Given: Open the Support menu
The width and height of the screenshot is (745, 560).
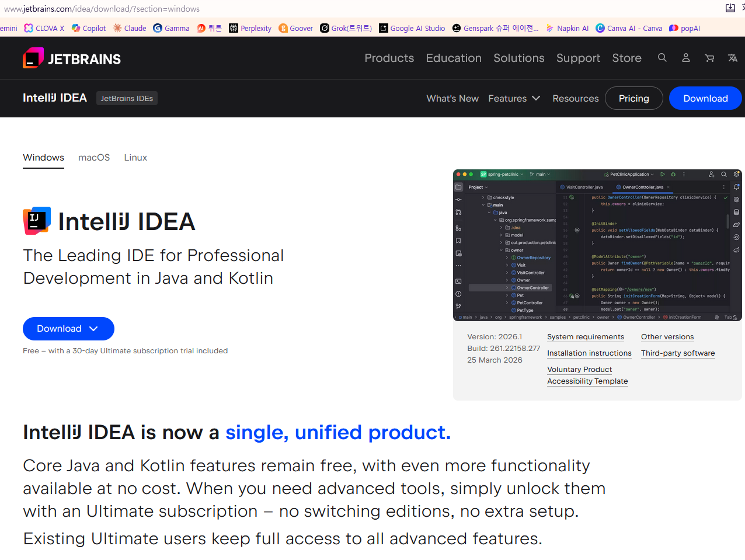Looking at the screenshot, I should click(x=578, y=58).
